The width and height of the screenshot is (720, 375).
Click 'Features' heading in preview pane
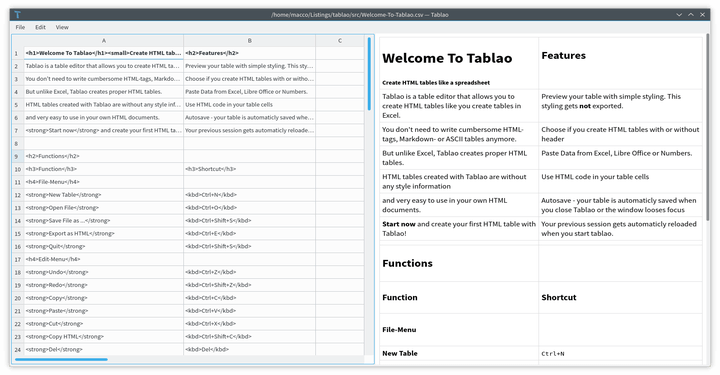click(x=563, y=56)
